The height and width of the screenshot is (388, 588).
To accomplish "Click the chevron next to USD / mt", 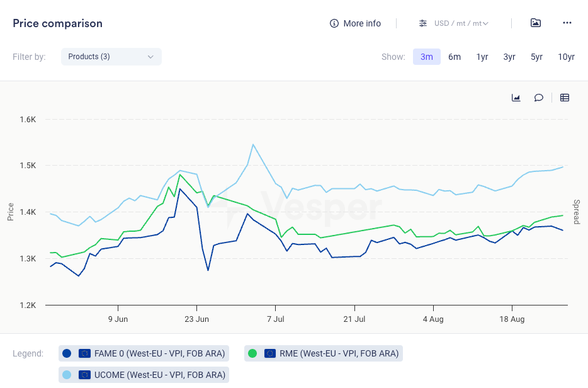I will tap(485, 24).
